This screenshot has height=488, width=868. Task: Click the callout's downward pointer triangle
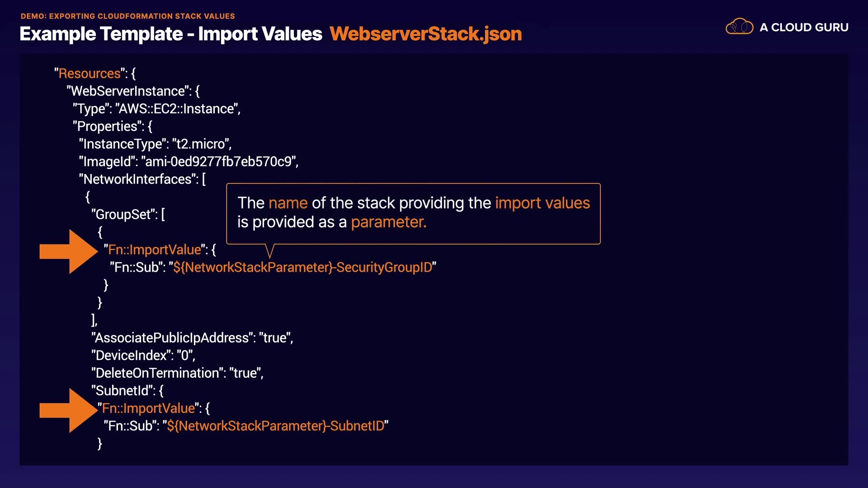click(270, 251)
